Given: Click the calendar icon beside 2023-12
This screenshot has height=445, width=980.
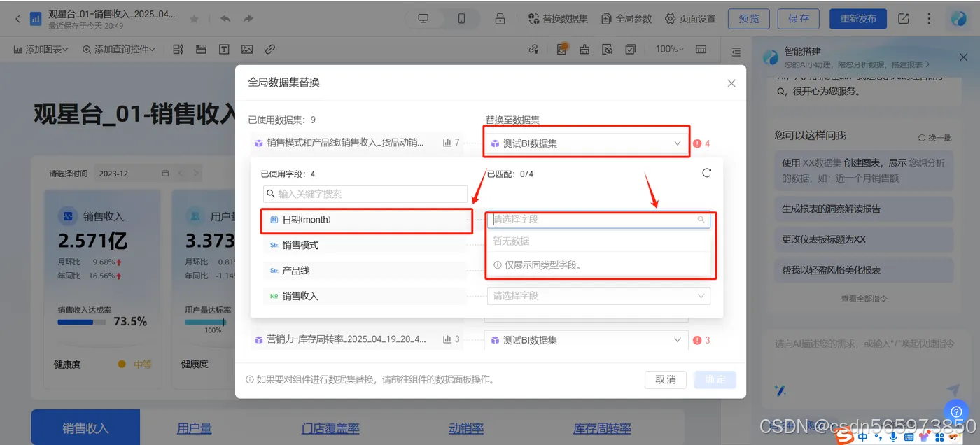Looking at the screenshot, I should coord(164,172).
